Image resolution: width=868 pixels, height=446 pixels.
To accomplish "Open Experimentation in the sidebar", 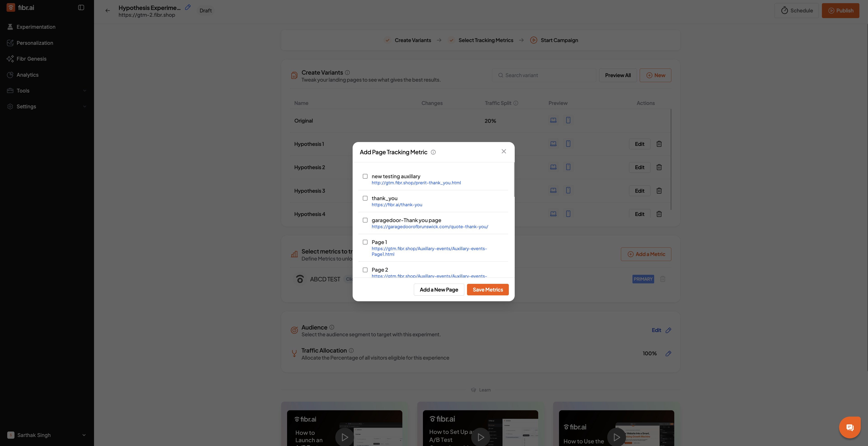I will tap(36, 27).
